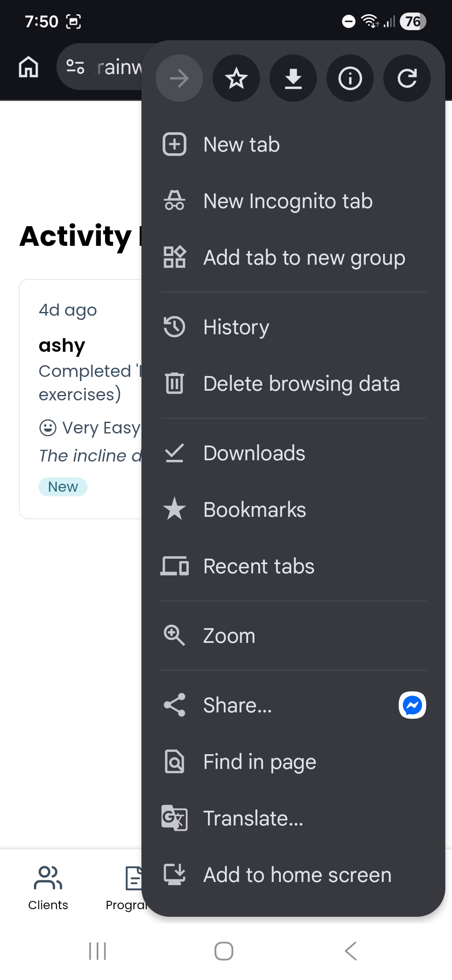Select Delete browsing data
Viewport: 452px width, 980px height.
[x=302, y=383]
